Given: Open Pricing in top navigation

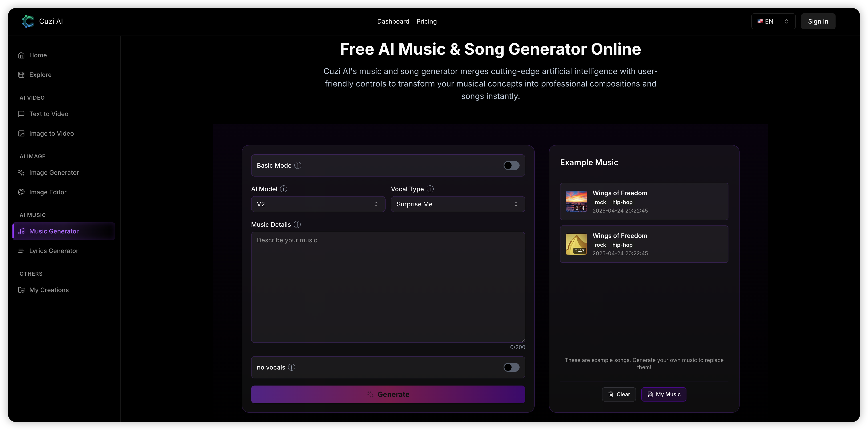Looking at the screenshot, I should (x=426, y=21).
